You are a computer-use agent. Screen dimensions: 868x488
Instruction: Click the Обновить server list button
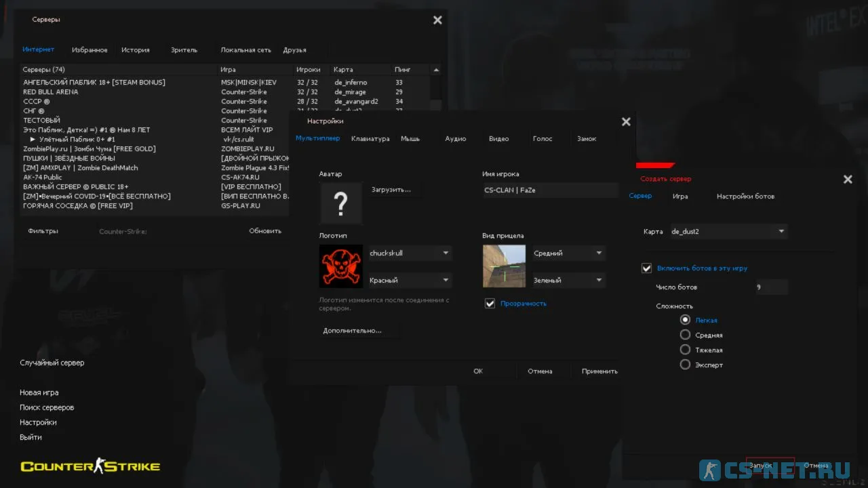265,231
